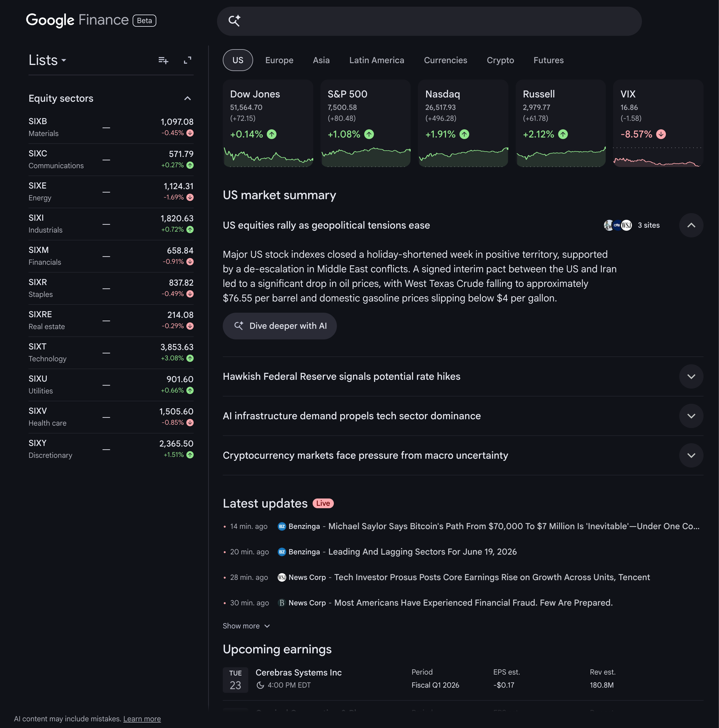Open the S&P 500 index chart card
The height and width of the screenshot is (728, 719).
365,123
